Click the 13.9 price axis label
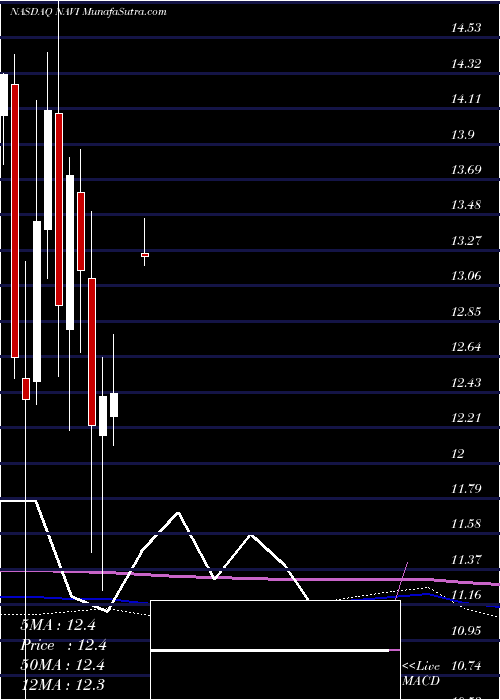500x700 pixels. click(x=463, y=135)
